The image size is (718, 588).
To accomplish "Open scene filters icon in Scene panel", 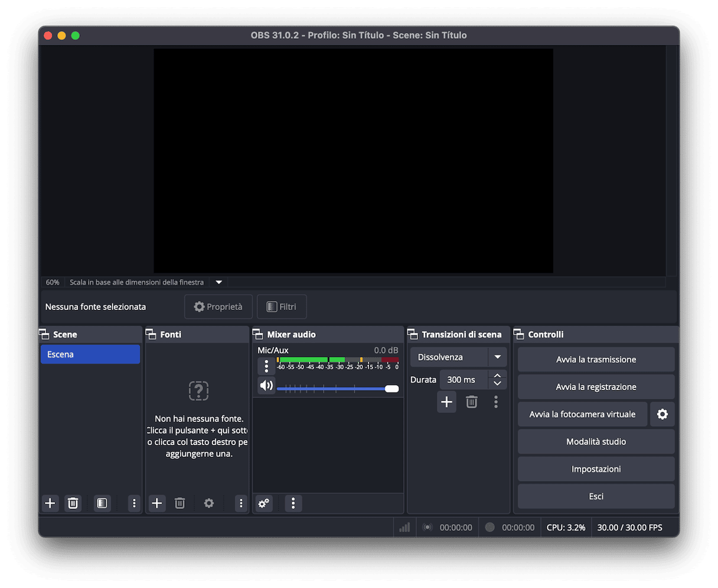I will point(102,503).
